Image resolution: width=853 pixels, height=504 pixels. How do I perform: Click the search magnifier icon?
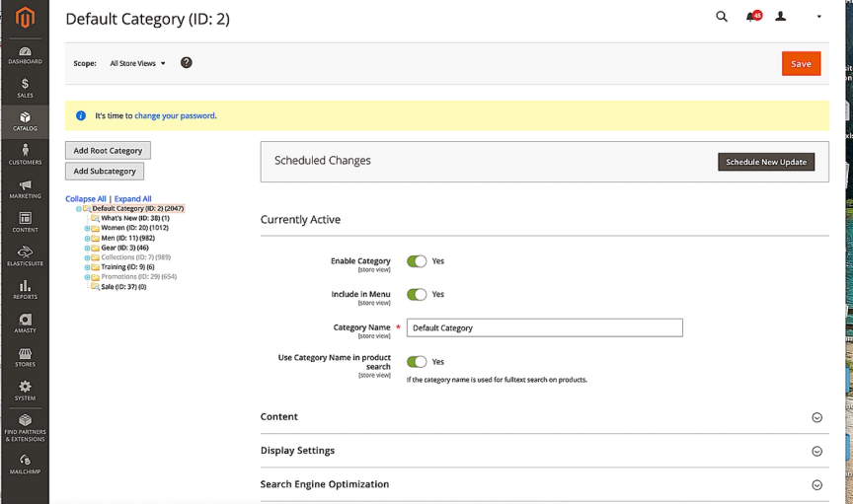point(722,17)
